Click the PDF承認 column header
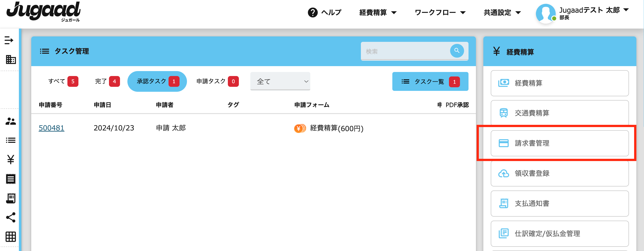Viewport: 644px width, 251px height. click(x=457, y=105)
